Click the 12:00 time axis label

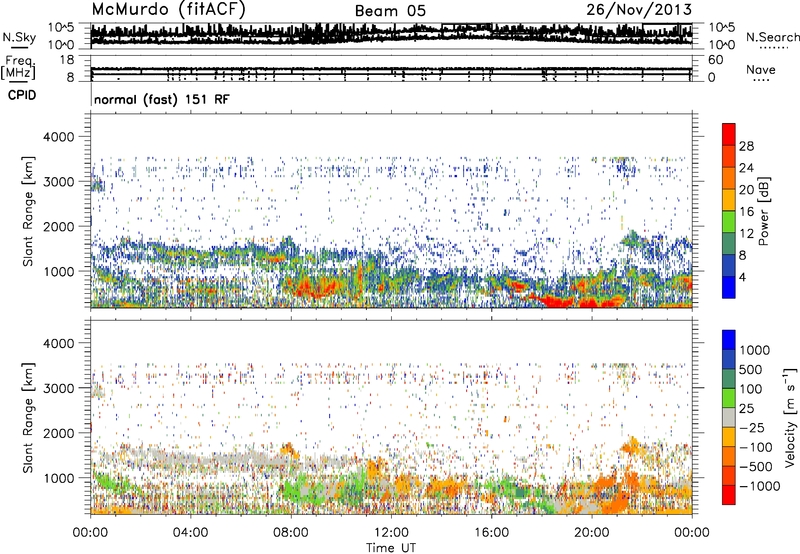click(x=391, y=533)
